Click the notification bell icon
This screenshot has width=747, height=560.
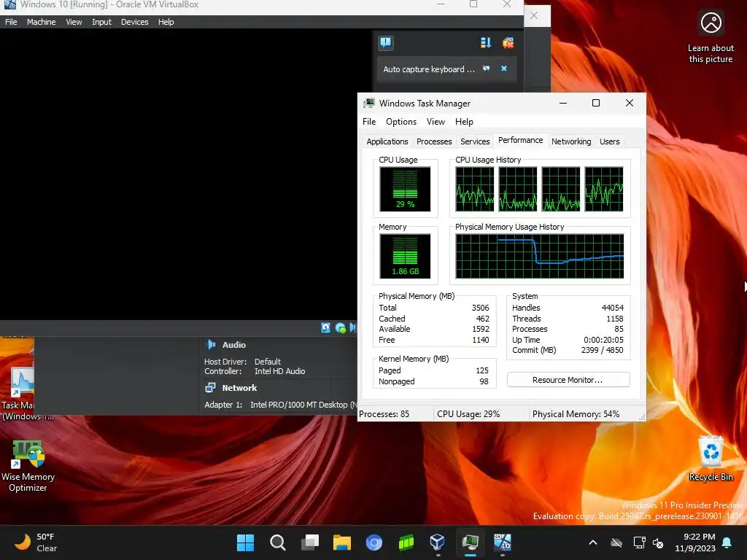[727, 542]
